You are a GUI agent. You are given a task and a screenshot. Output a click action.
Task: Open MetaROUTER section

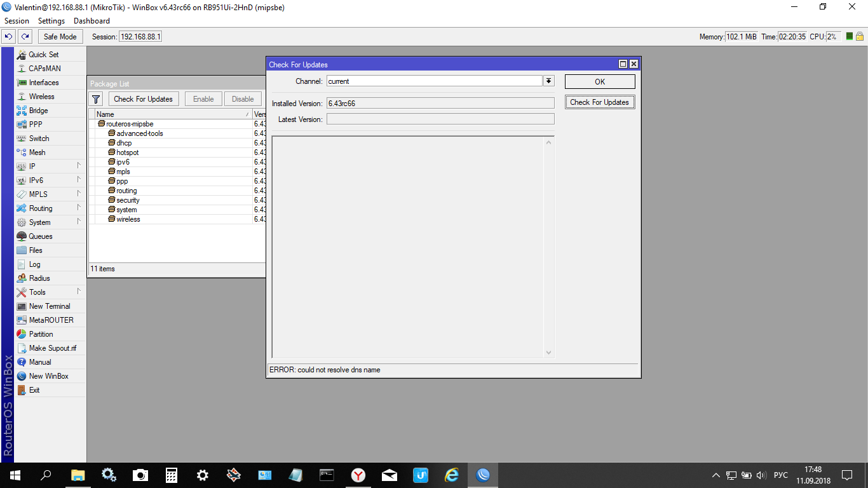click(x=50, y=320)
